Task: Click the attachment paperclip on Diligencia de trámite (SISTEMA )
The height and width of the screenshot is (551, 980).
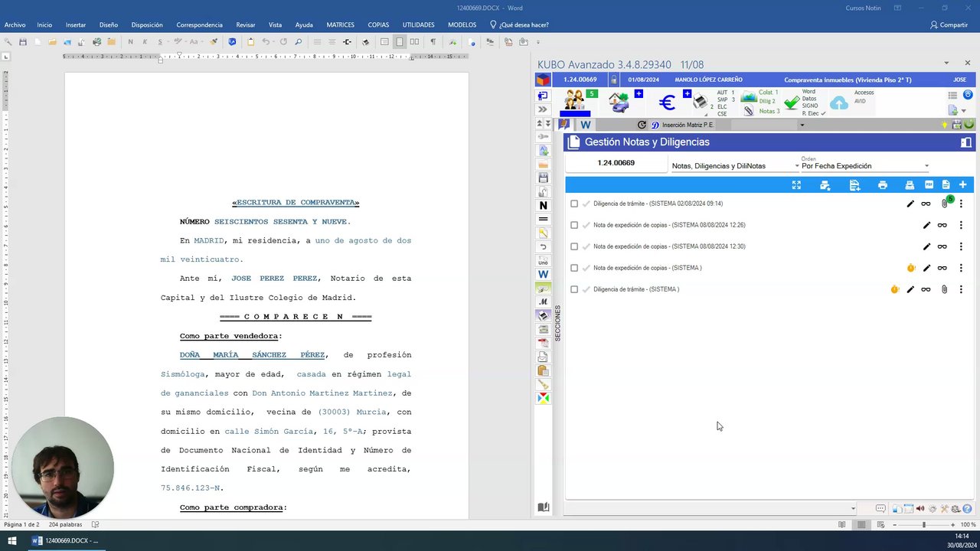Action: click(944, 289)
